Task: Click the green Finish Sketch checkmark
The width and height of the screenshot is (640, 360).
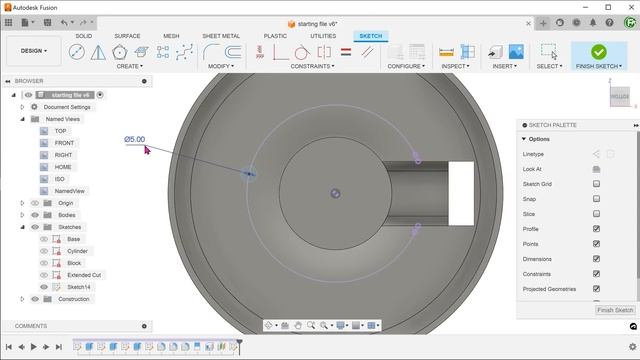Action: [x=599, y=52]
